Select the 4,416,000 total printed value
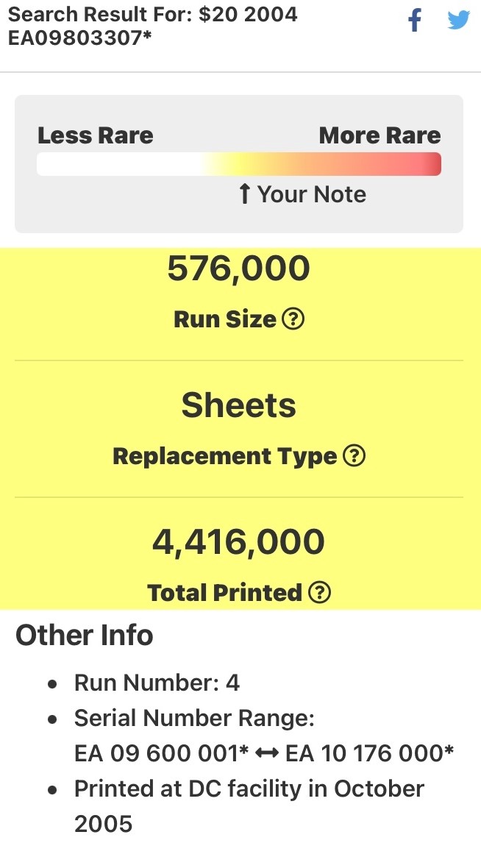This screenshot has height=868, width=481. (238, 542)
